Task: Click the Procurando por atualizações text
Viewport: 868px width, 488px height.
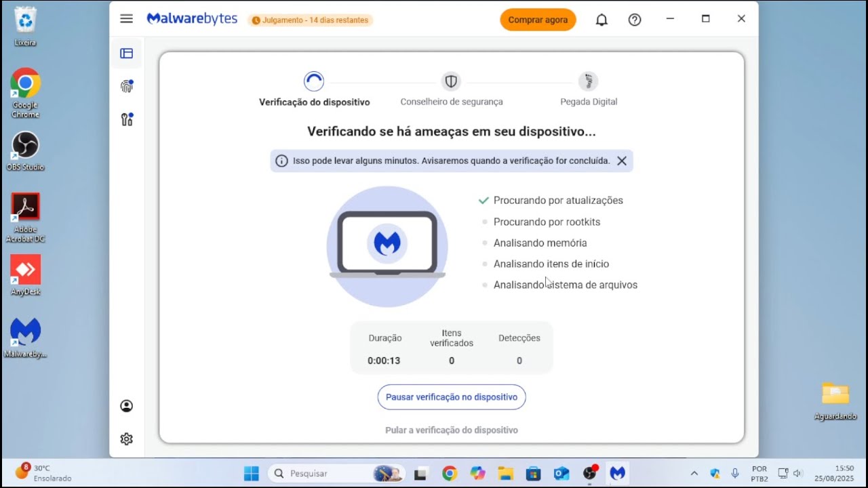Action: click(558, 201)
